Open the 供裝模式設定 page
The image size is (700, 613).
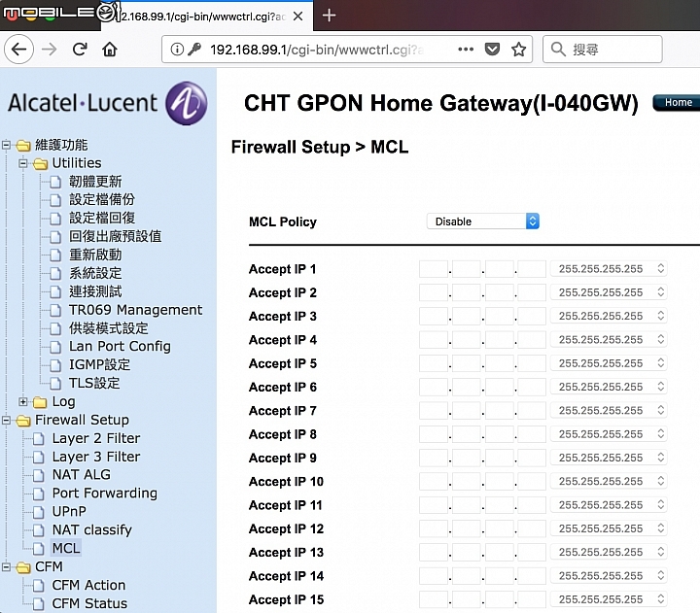click(109, 328)
